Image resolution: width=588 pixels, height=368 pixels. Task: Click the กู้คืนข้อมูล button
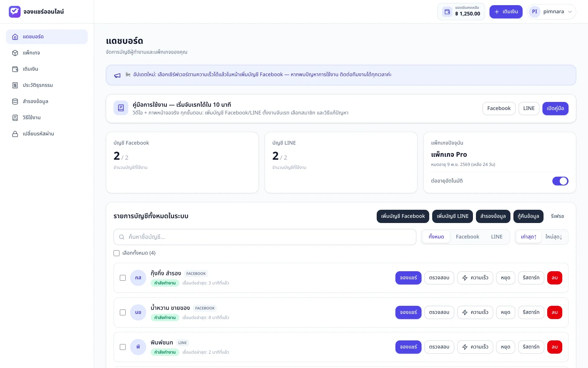pyautogui.click(x=528, y=216)
